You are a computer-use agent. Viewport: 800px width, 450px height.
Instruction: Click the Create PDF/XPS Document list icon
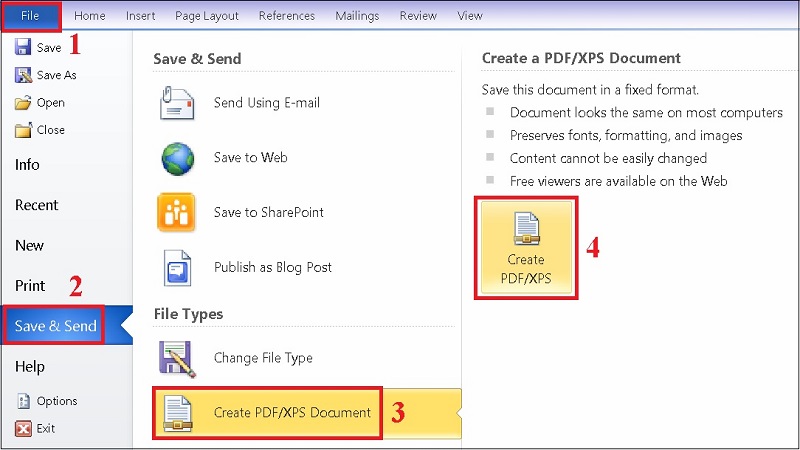tap(178, 413)
